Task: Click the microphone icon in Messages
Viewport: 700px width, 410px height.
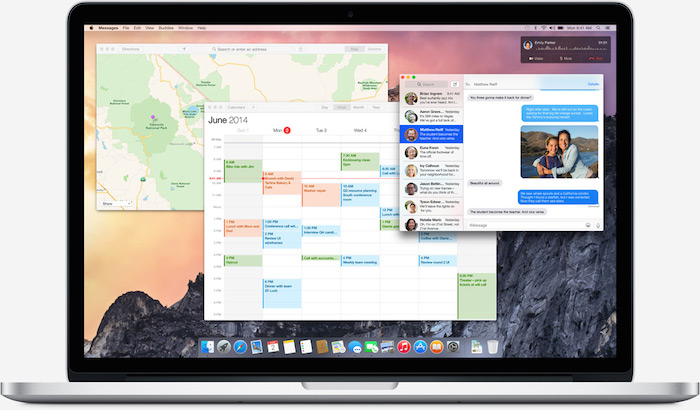Action: tap(598, 225)
